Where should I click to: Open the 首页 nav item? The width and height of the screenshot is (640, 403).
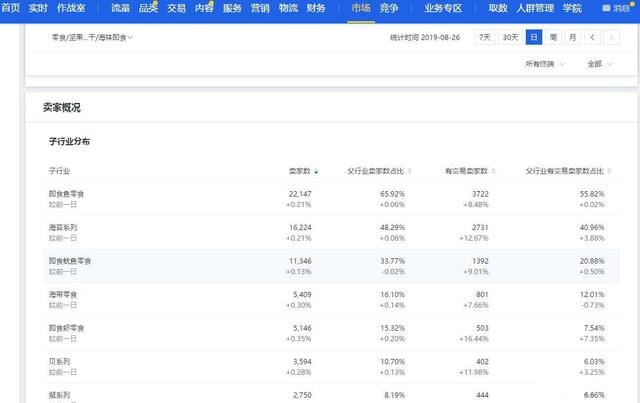[10, 8]
